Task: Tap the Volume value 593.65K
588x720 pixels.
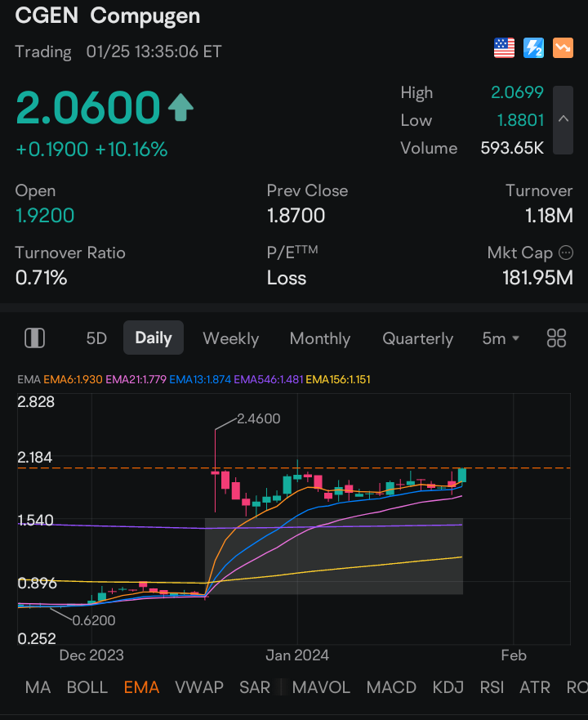Action: point(512,148)
